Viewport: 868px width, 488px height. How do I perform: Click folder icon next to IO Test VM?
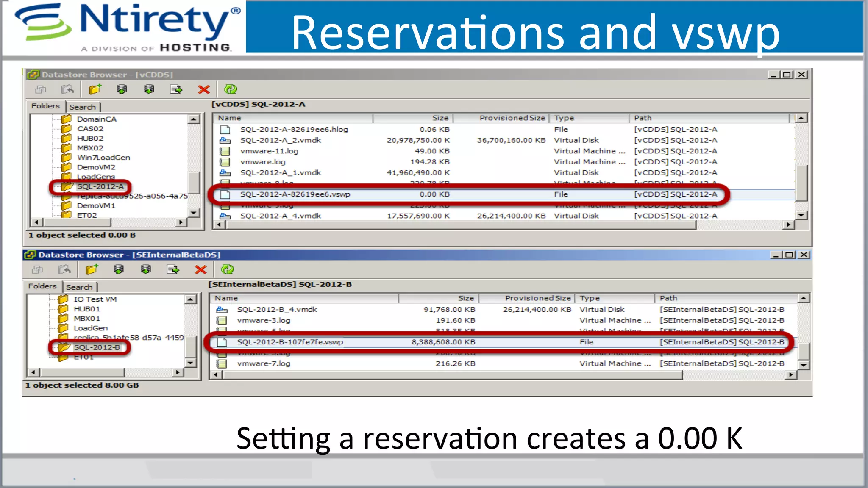click(63, 299)
